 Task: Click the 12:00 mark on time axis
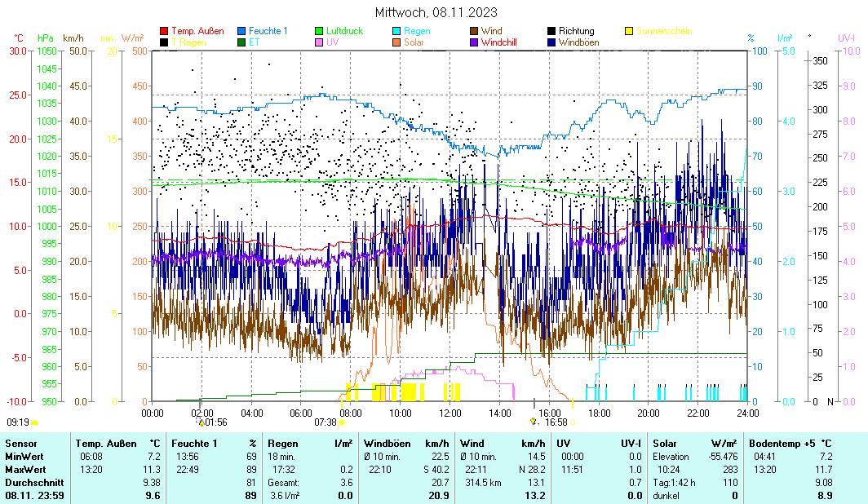(449, 413)
